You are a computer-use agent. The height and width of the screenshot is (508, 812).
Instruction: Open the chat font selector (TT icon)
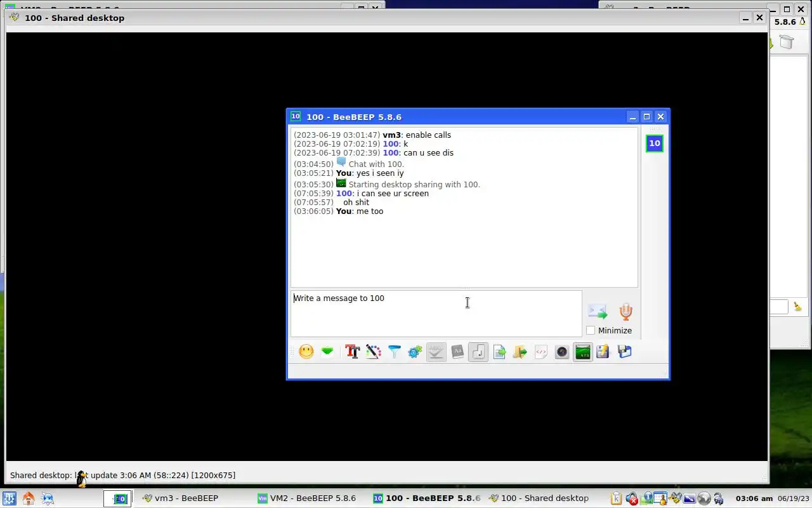point(353,352)
